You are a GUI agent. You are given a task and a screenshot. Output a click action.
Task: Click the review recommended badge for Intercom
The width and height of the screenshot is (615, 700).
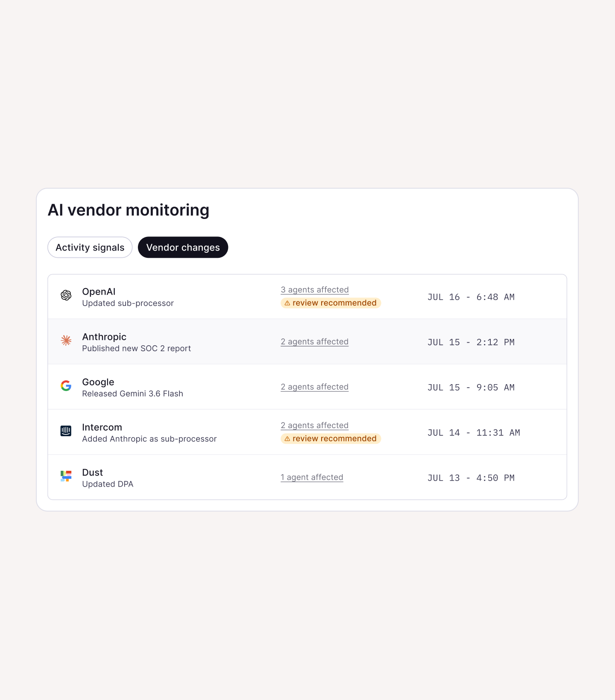point(331,439)
